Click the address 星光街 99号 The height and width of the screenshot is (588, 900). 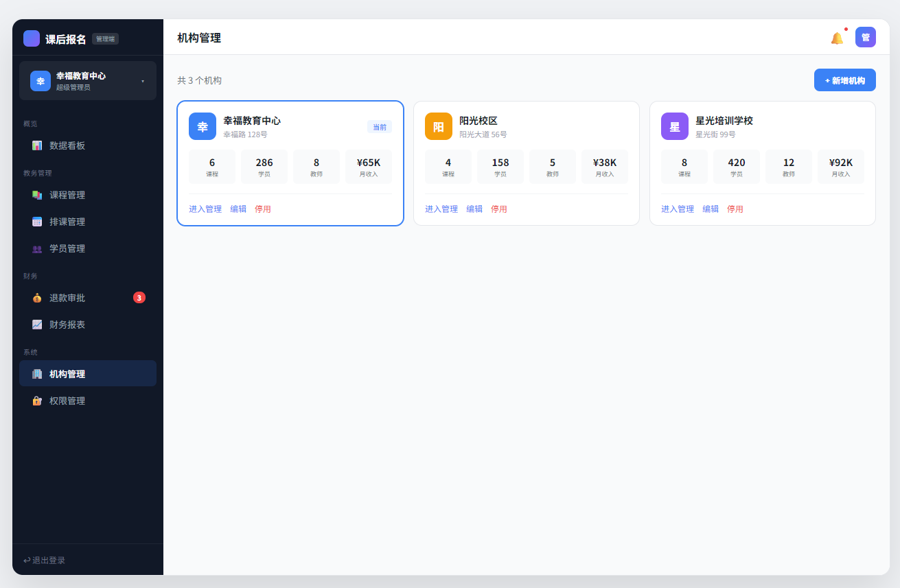715,134
